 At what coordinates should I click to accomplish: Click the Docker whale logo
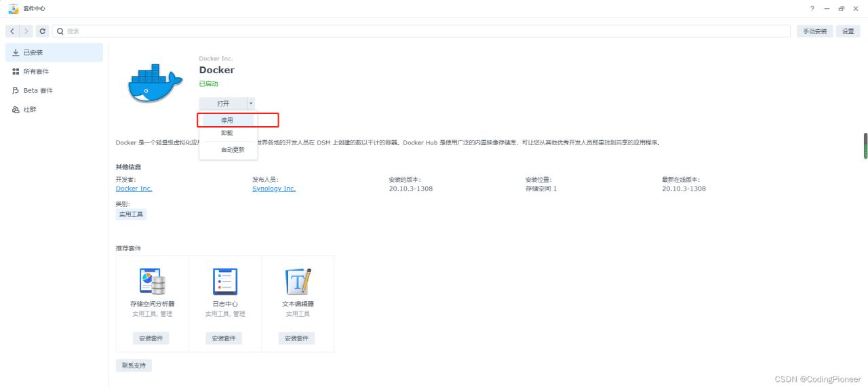[x=155, y=83]
